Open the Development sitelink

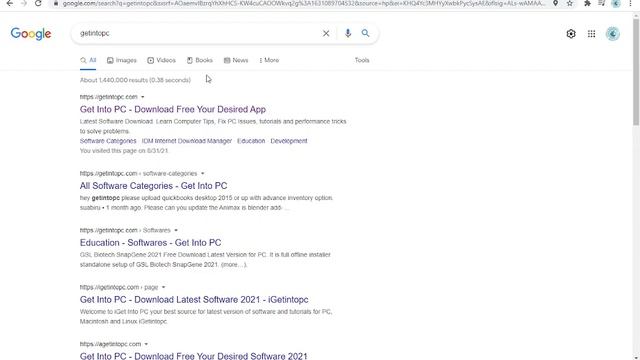point(289,141)
